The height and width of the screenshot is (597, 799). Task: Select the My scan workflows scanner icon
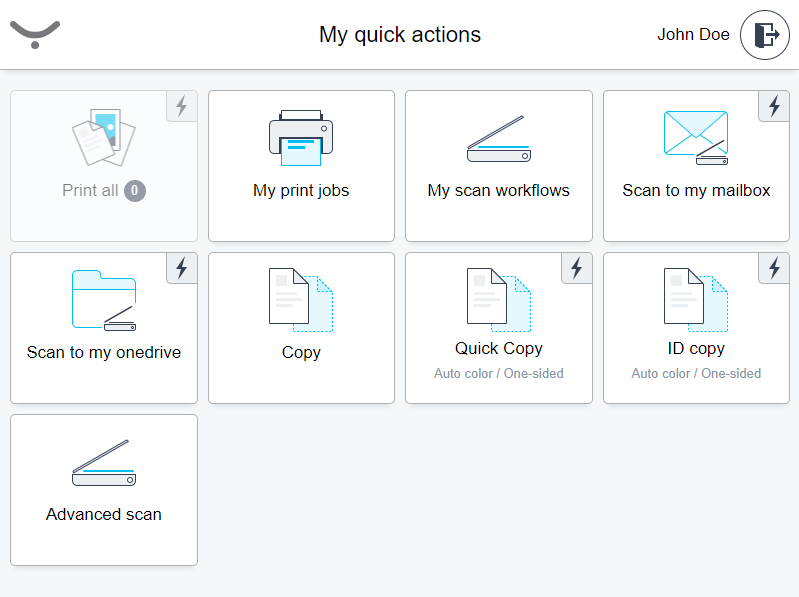(x=498, y=139)
